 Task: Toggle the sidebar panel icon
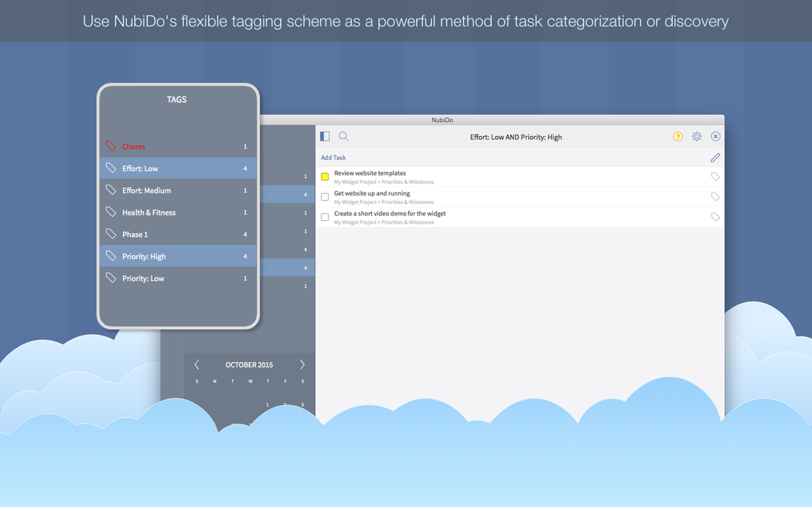click(x=325, y=137)
